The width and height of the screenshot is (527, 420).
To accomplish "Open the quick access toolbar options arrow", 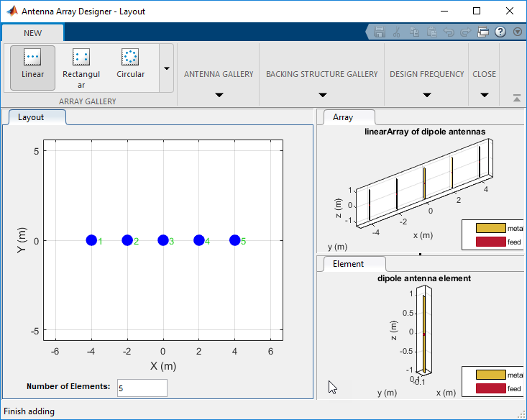I will click(518, 32).
